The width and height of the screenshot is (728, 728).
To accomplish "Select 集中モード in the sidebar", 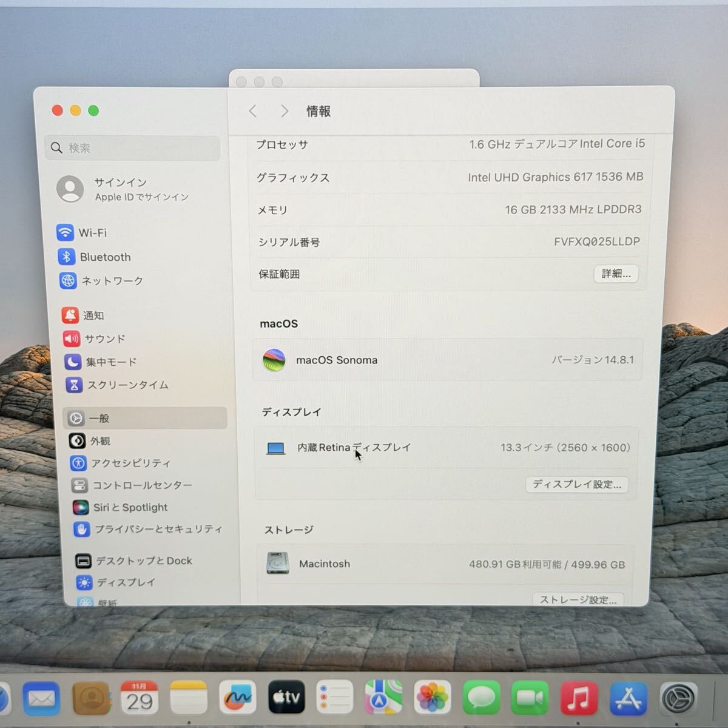I will (x=101, y=362).
